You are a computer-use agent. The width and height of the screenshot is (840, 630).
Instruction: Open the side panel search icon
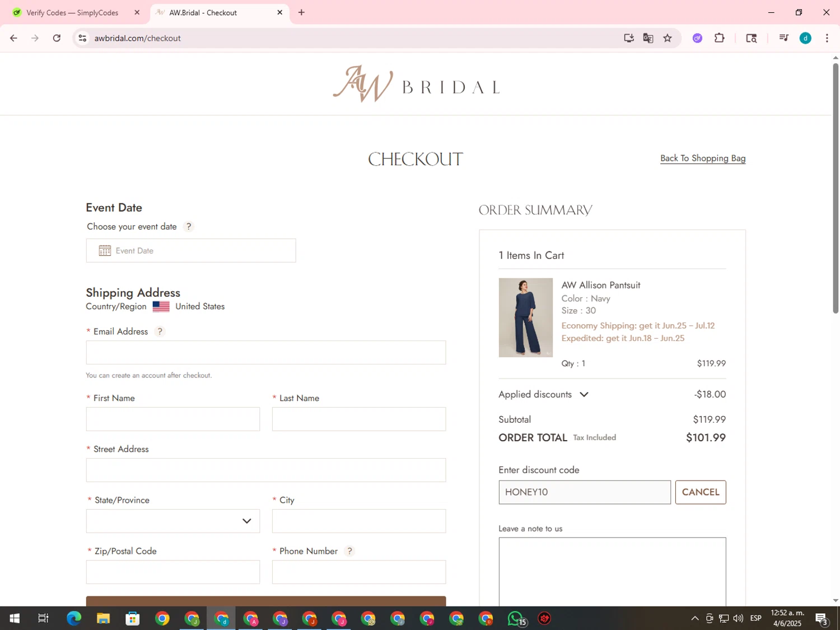pos(752,38)
